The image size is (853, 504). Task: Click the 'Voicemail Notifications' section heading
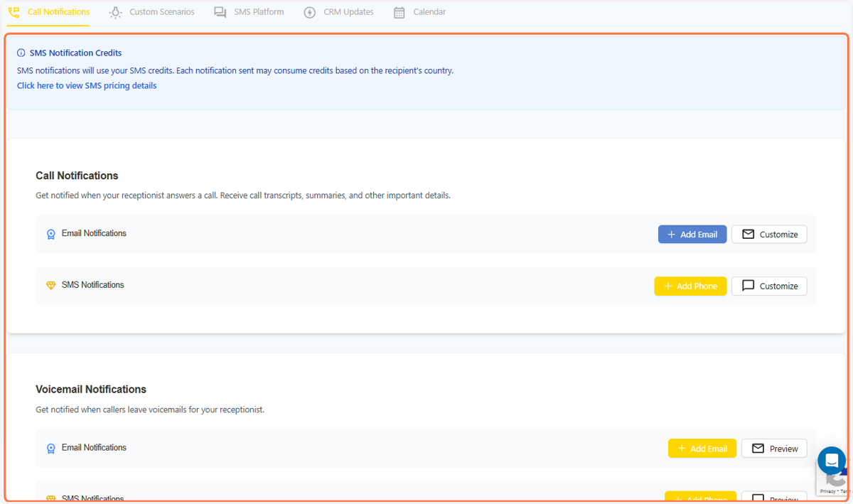coord(91,390)
